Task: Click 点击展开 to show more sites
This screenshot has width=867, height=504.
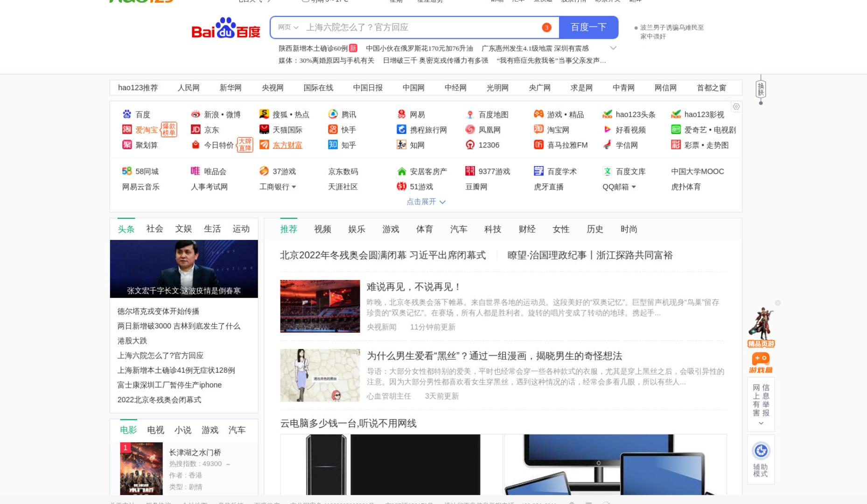Action: coord(426,202)
